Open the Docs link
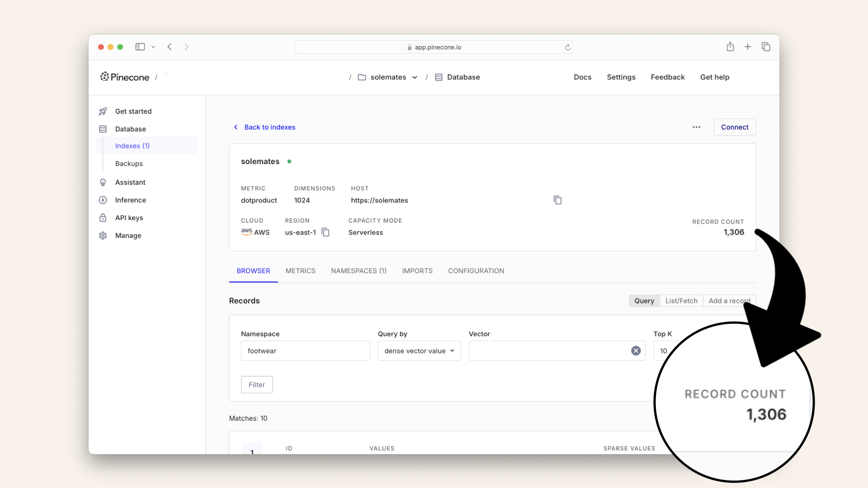This screenshot has height=488, width=868. pos(582,77)
